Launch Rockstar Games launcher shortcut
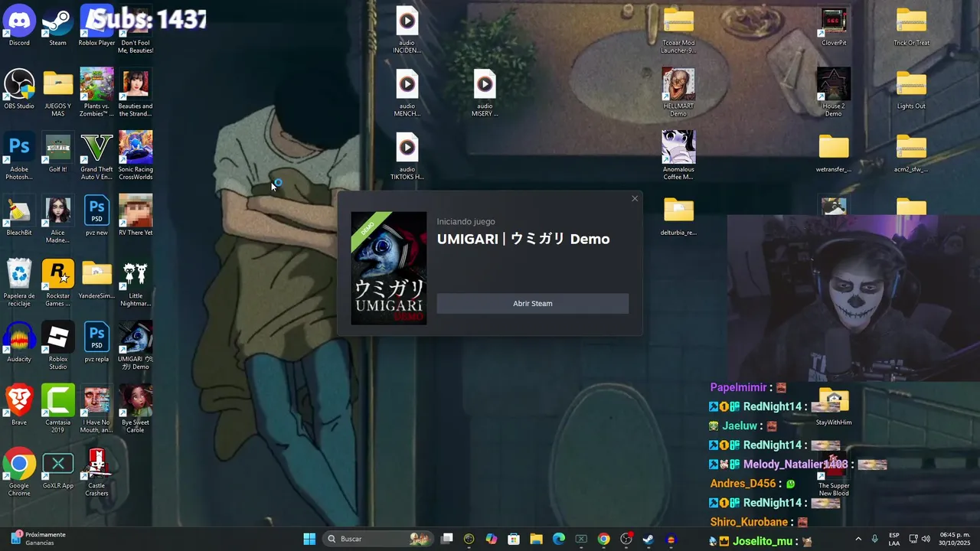The image size is (980, 551). pos(58,283)
